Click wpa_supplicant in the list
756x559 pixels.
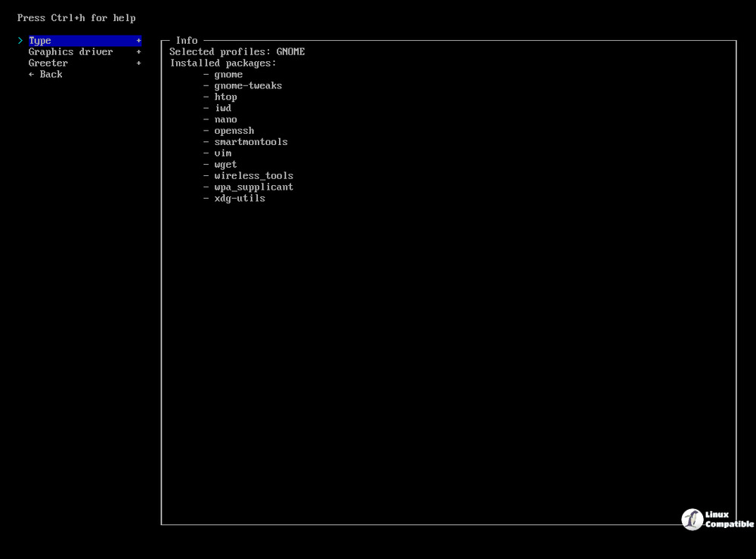(253, 187)
